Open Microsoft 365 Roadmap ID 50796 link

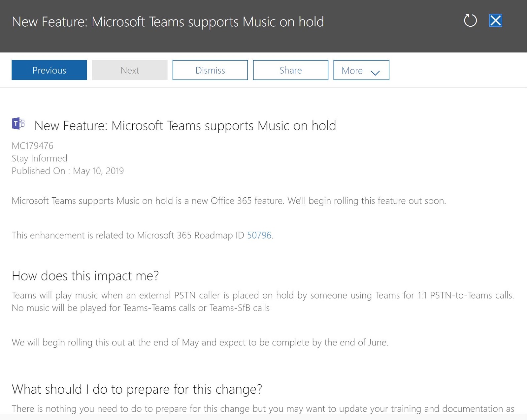point(259,235)
